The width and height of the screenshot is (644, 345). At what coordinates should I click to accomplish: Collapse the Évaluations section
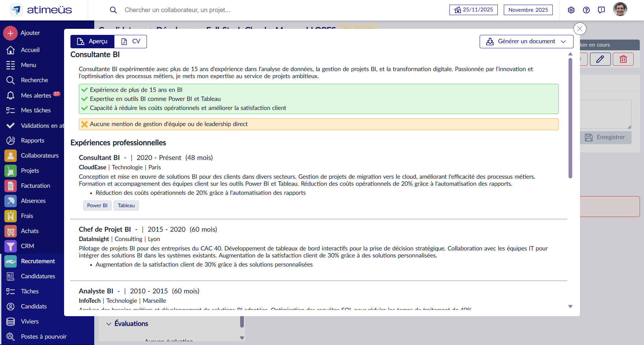pos(108,324)
